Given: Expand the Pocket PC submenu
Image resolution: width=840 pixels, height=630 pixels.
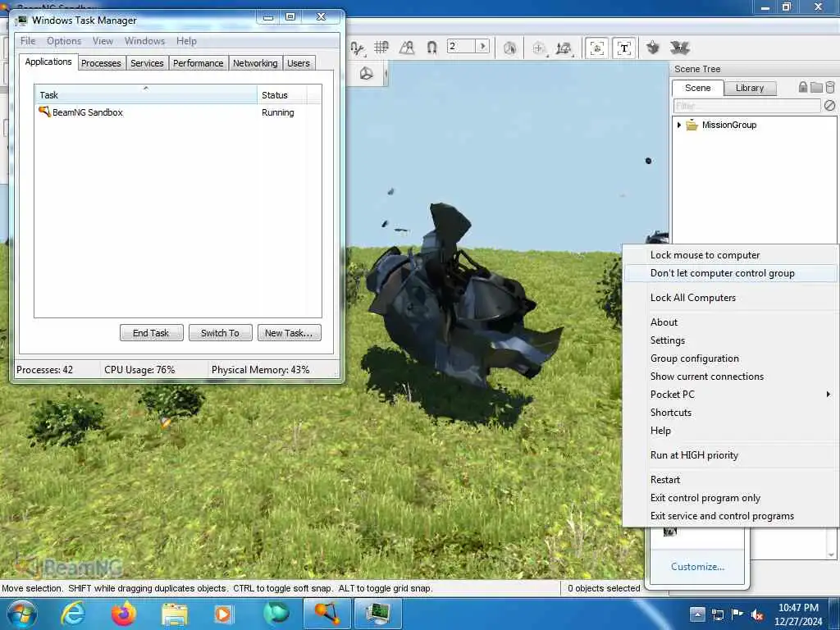Looking at the screenshot, I should (x=731, y=395).
